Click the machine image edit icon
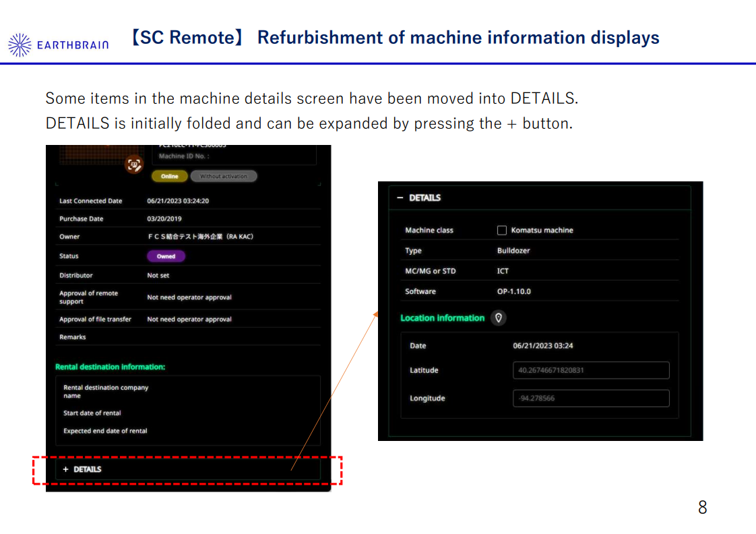756x534 pixels. coord(134,165)
